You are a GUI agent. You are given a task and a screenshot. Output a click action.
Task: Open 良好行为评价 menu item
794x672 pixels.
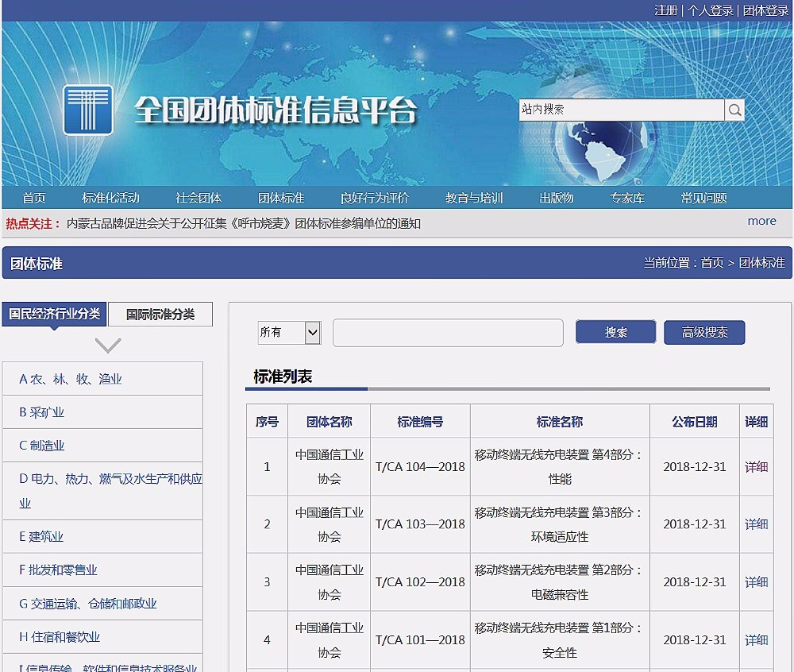pos(375,198)
